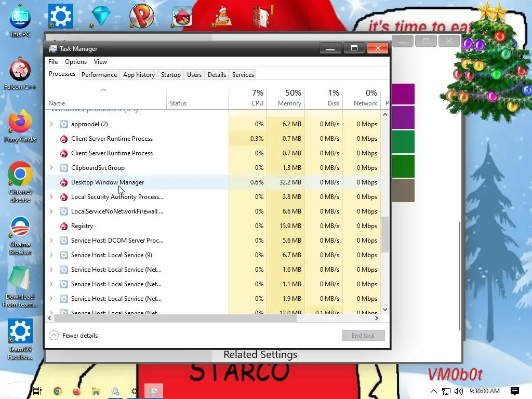This screenshot has height=399, width=532.
Task: Expand LocalServiceNoNetworkFirewall row
Action: pyautogui.click(x=51, y=211)
